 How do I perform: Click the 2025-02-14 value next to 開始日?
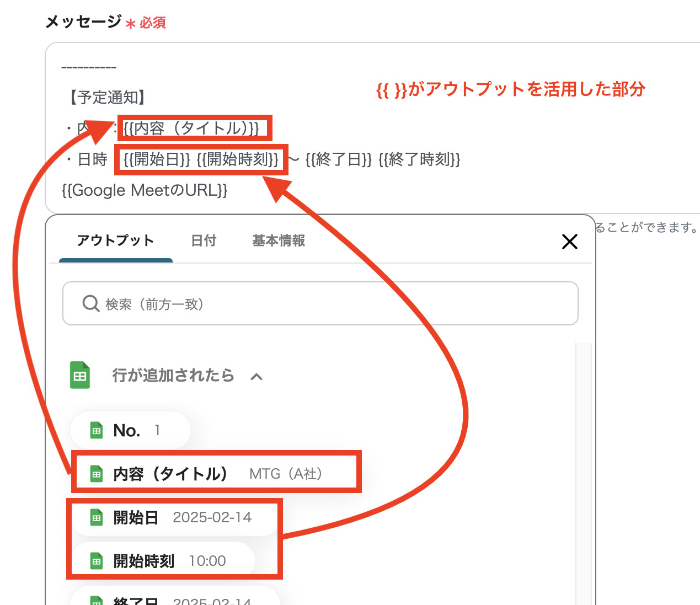point(212,517)
